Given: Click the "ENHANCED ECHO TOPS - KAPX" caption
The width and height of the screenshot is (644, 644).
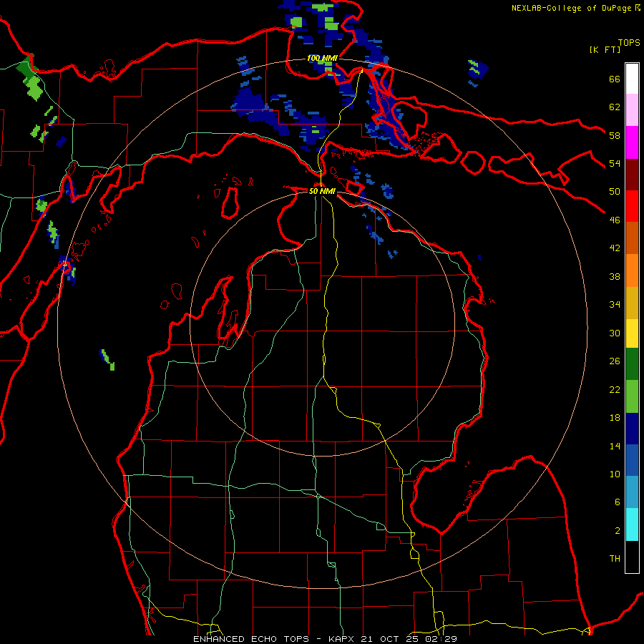Looking at the screenshot, I should point(275,639).
